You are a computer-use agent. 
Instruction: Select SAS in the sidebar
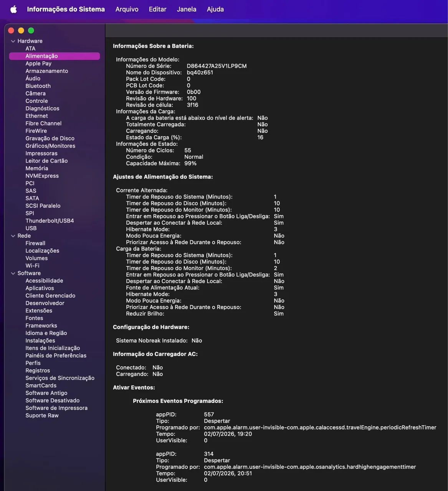[x=31, y=191]
